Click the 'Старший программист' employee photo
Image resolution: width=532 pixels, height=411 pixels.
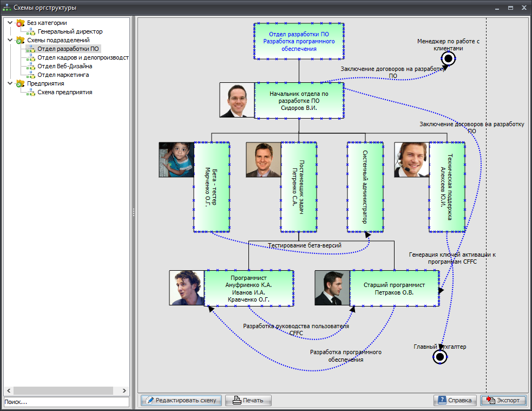(332, 288)
